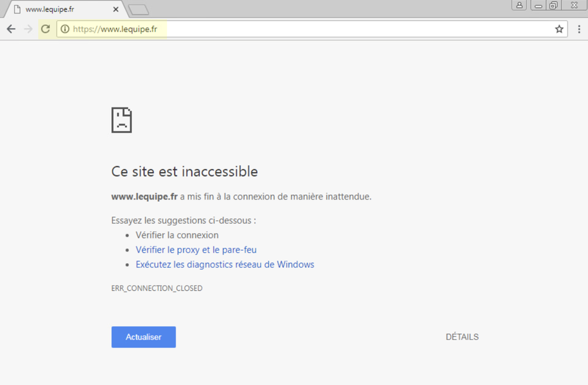Click the bold www.lequipe.fr text in message

(x=144, y=197)
